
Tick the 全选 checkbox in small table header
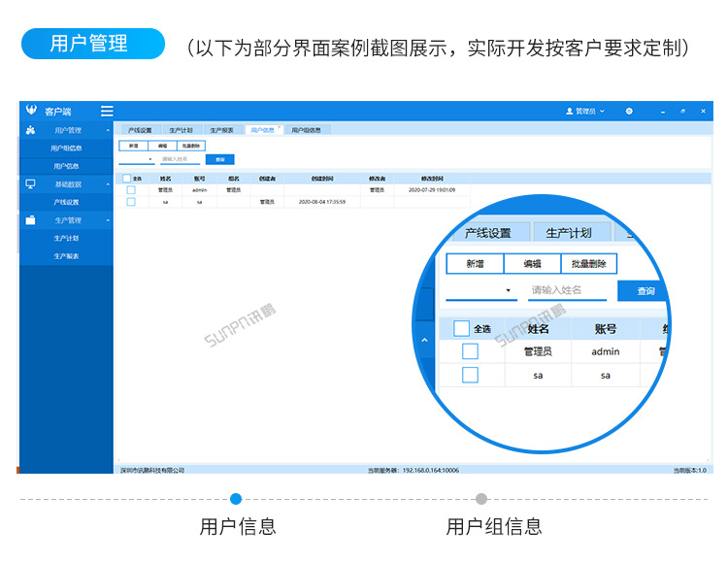pyautogui.click(x=127, y=179)
